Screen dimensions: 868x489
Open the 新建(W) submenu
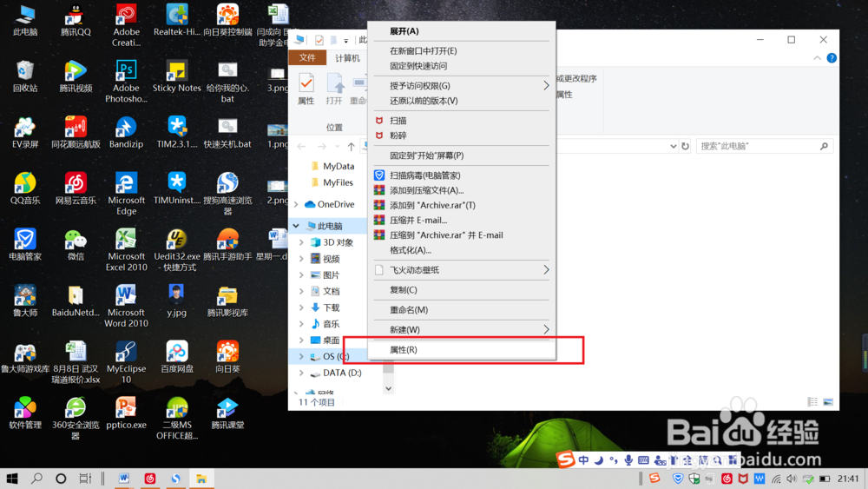[x=462, y=330]
